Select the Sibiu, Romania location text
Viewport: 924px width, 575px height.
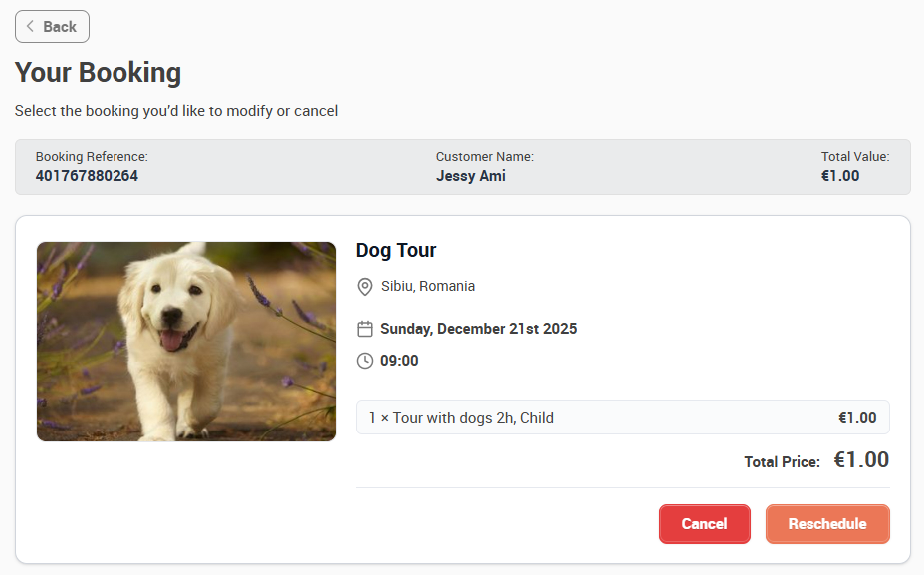click(428, 286)
